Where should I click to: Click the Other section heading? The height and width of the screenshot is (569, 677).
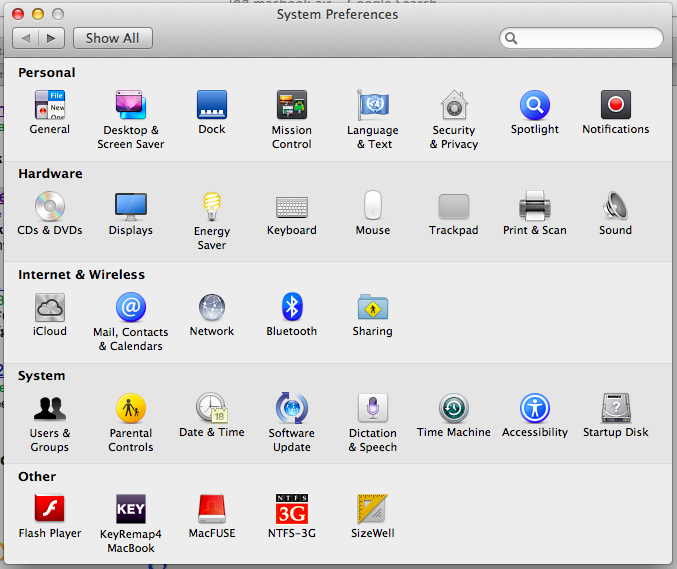(x=37, y=477)
